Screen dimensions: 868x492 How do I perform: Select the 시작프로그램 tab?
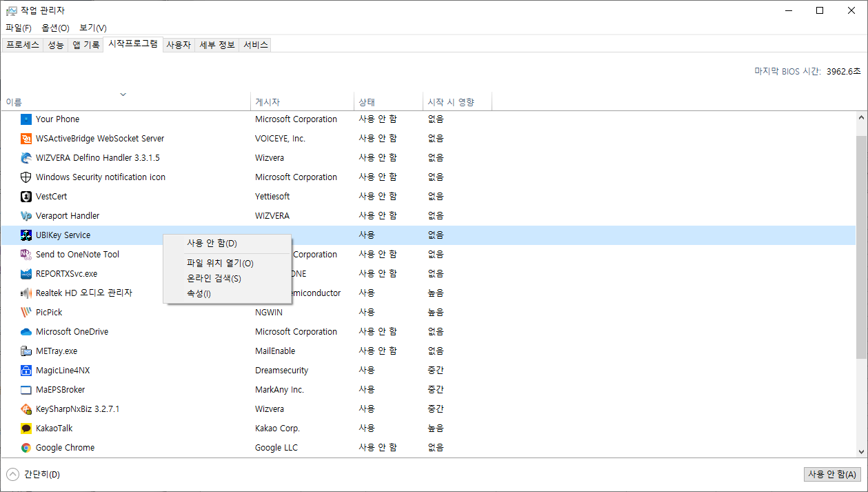coord(133,44)
